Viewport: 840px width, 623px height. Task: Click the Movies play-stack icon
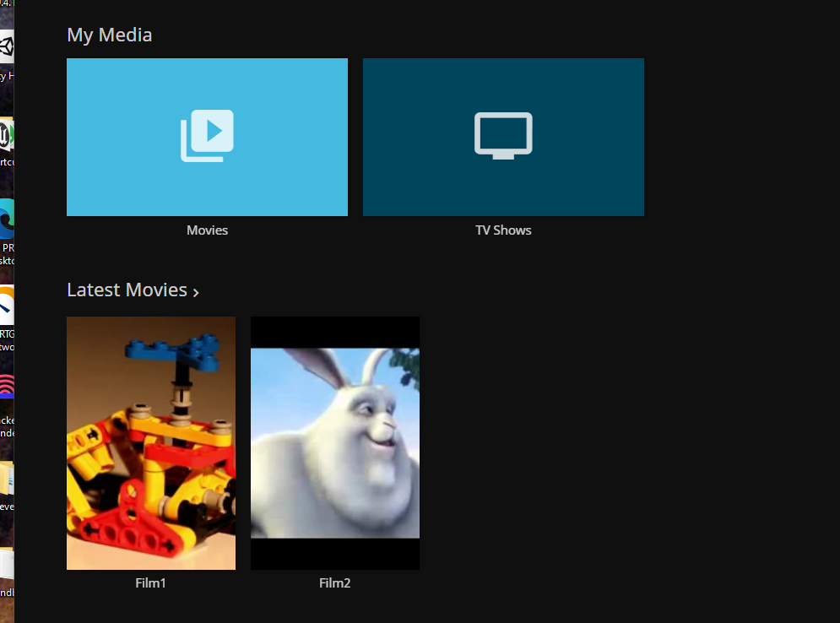point(207,136)
